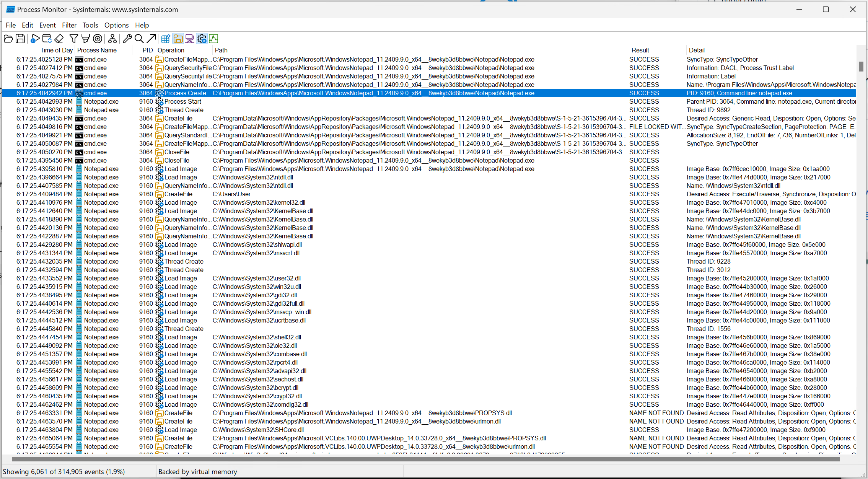Image resolution: width=868 pixels, height=479 pixels.
Task: Toggle Show File System Activity icon
Action: (x=178, y=39)
